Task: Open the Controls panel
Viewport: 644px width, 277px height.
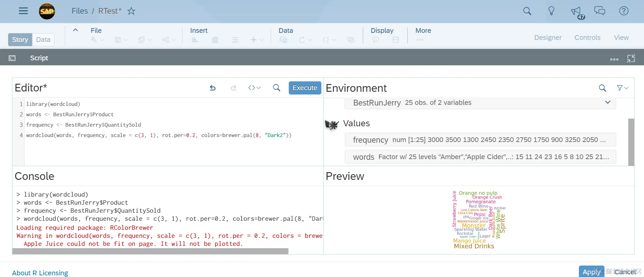Action: (587, 38)
